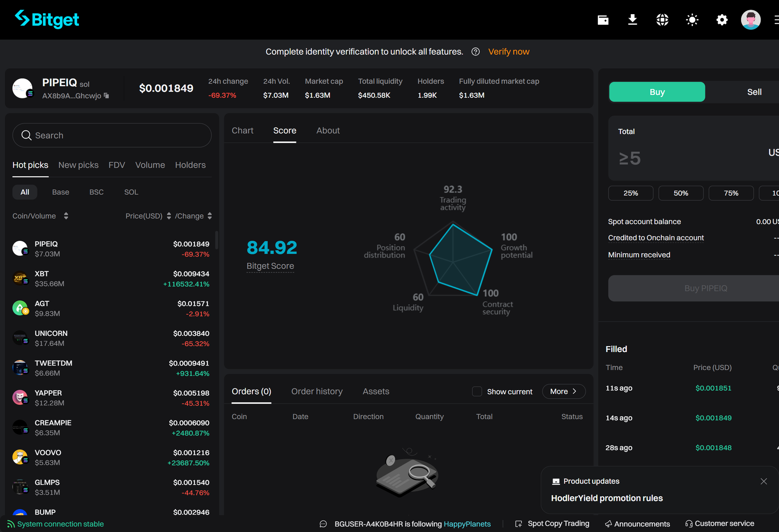Open the wallet/assets icon in top bar

[x=603, y=19]
